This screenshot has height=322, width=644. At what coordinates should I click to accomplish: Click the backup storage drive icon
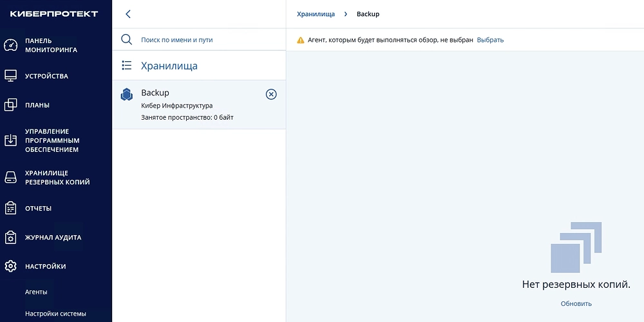click(10, 177)
